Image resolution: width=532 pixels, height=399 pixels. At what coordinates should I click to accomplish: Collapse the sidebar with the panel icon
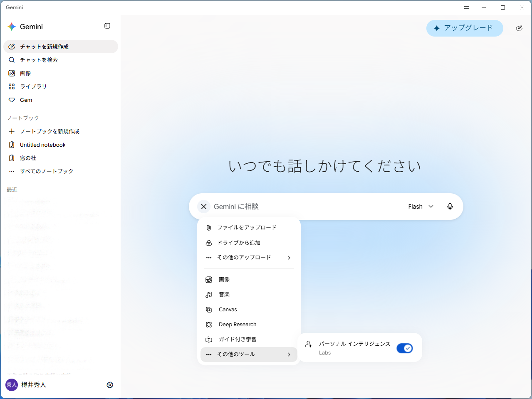[x=107, y=26]
